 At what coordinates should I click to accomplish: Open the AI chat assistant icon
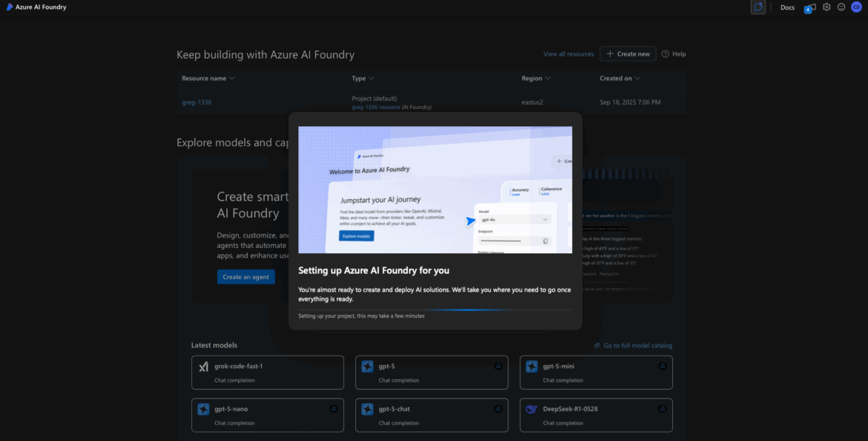click(x=757, y=7)
